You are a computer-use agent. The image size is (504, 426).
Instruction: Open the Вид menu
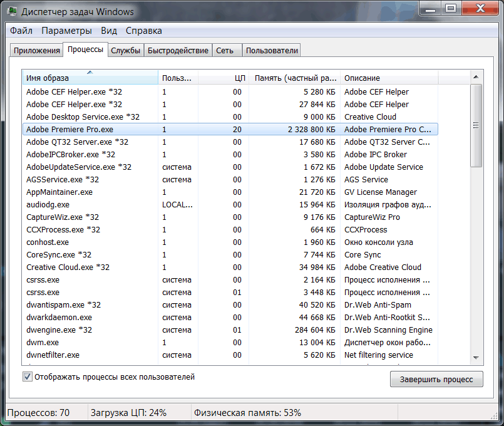109,31
